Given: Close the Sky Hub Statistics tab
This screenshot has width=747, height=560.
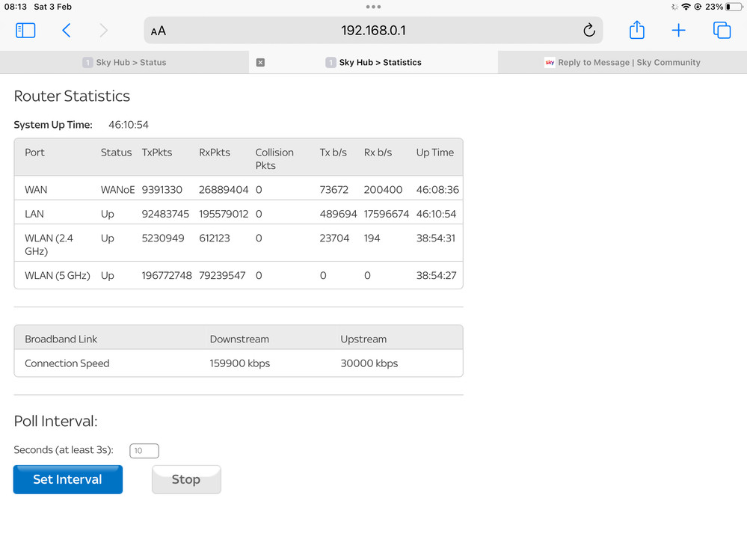Looking at the screenshot, I should [x=260, y=63].
